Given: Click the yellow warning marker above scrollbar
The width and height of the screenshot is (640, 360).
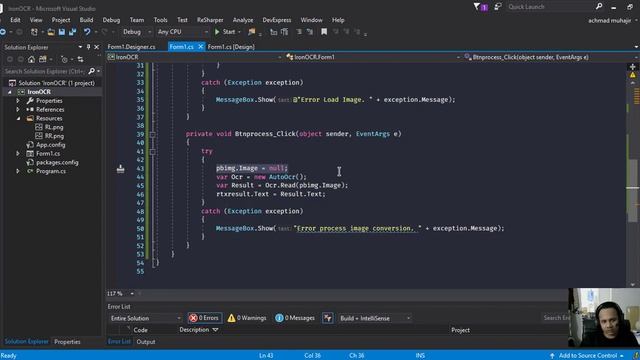Looking at the screenshot, I should click(x=633, y=75).
